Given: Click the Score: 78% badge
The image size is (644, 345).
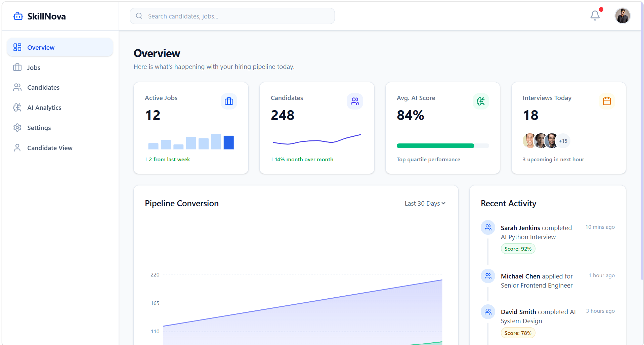Looking at the screenshot, I should coord(518,333).
